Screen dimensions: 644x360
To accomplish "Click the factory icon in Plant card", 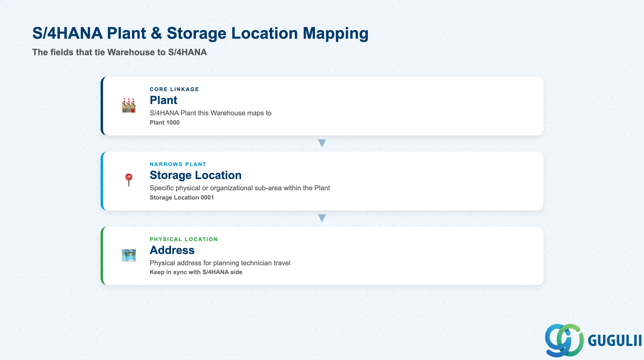I will [x=129, y=106].
